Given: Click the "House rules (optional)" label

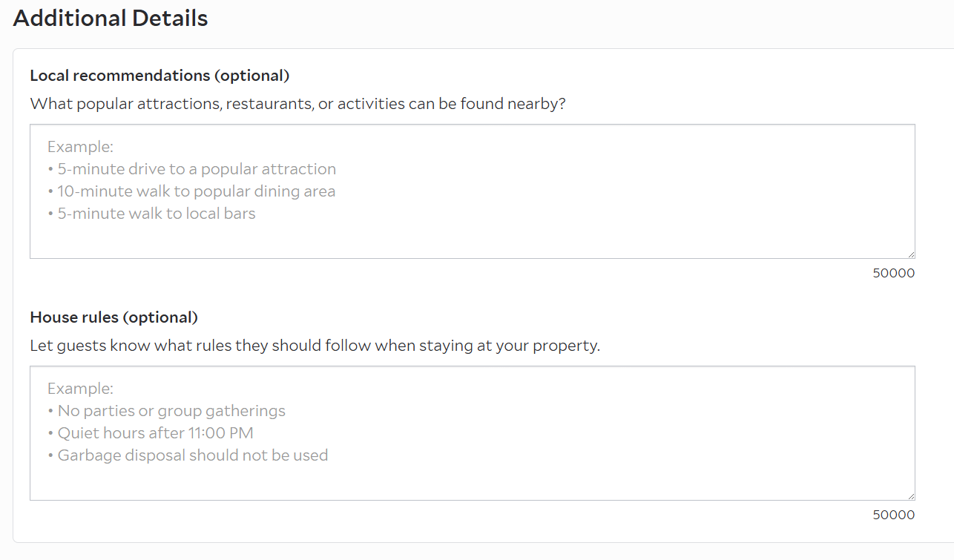Looking at the screenshot, I should pyautogui.click(x=114, y=317).
